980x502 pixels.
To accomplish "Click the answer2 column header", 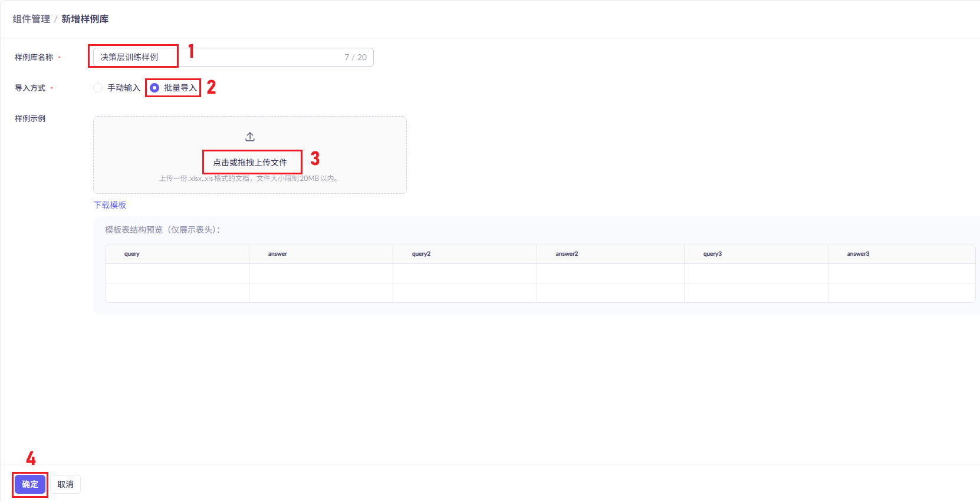I will tap(567, 254).
